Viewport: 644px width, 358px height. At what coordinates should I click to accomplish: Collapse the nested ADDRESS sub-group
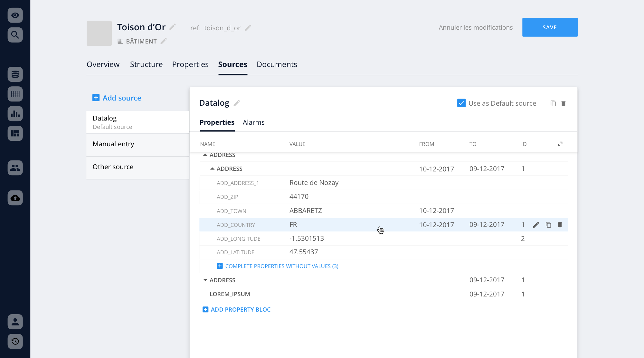coord(212,169)
